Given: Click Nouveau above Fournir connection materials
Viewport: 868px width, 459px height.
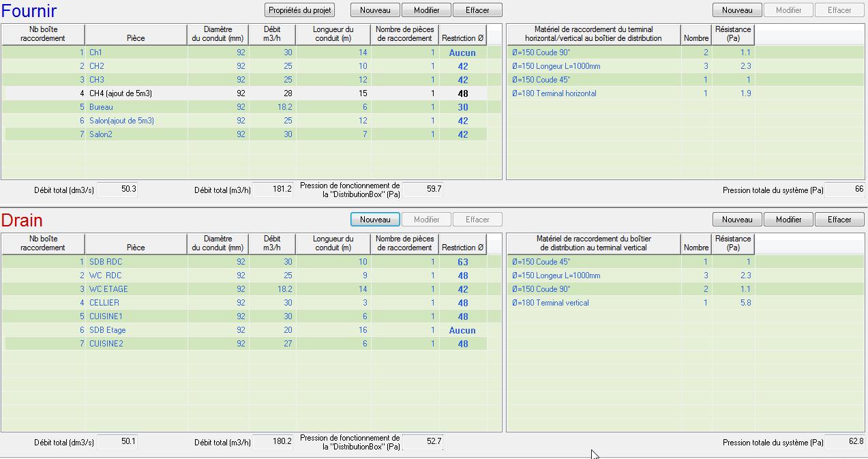Looking at the screenshot, I should (738, 10).
